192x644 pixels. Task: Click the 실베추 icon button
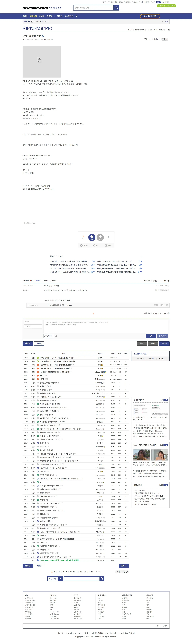[84, 245]
